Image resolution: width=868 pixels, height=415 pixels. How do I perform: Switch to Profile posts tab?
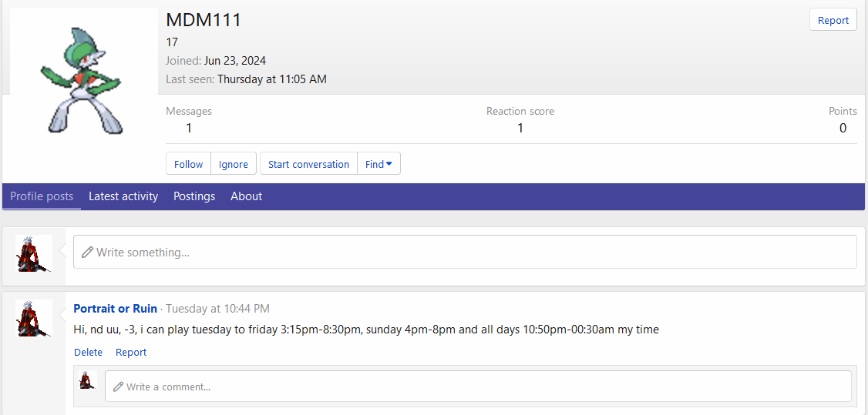pos(42,196)
